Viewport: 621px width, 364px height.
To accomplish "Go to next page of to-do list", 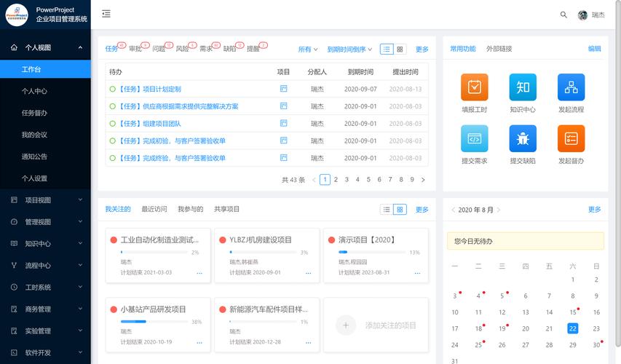I will point(423,180).
